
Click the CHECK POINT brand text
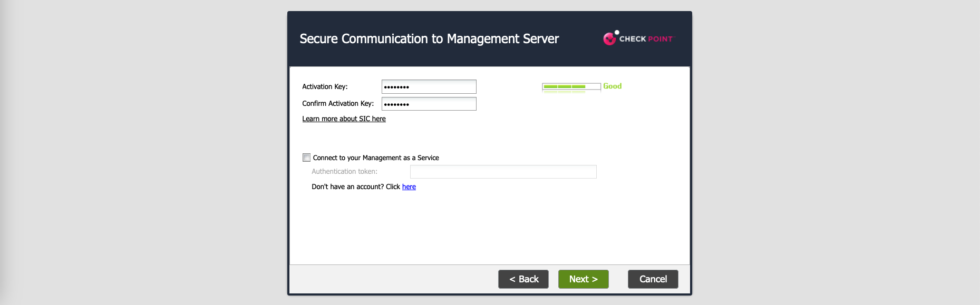pos(646,39)
